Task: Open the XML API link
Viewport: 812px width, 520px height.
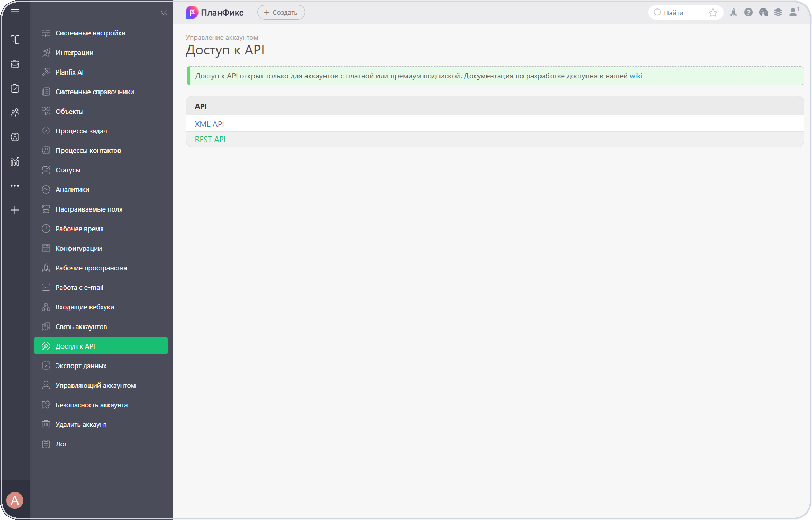Action: pyautogui.click(x=210, y=124)
